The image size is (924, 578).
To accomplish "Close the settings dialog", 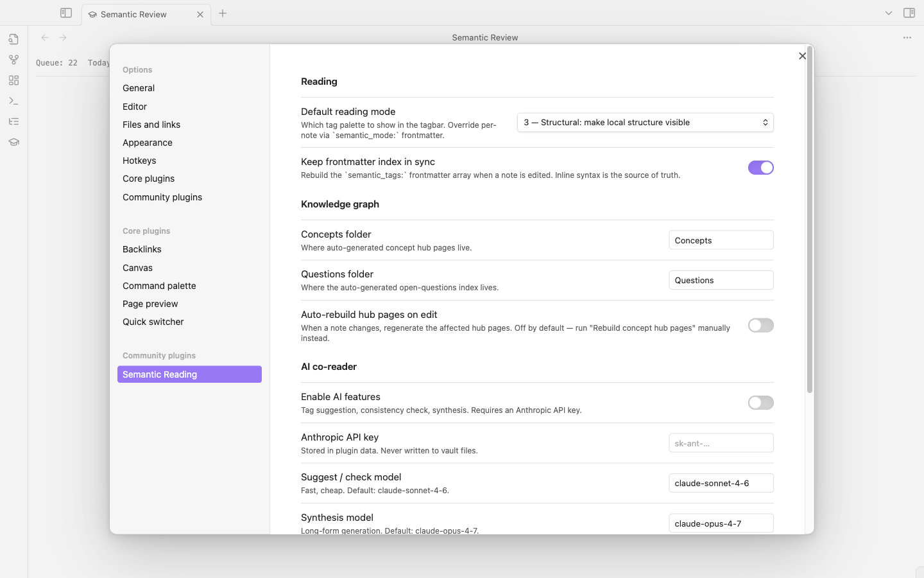I will pyautogui.click(x=802, y=56).
